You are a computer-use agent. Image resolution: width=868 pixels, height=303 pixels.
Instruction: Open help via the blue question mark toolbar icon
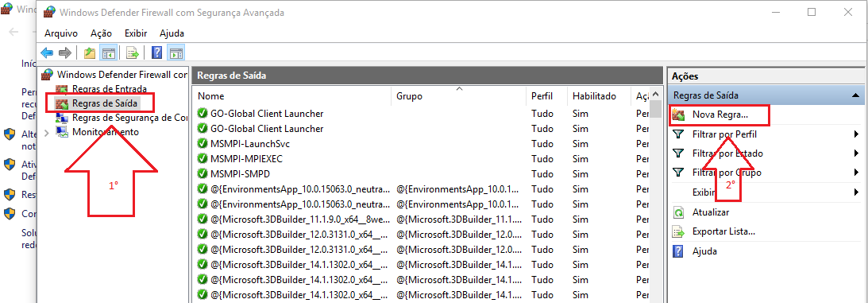coord(156,52)
